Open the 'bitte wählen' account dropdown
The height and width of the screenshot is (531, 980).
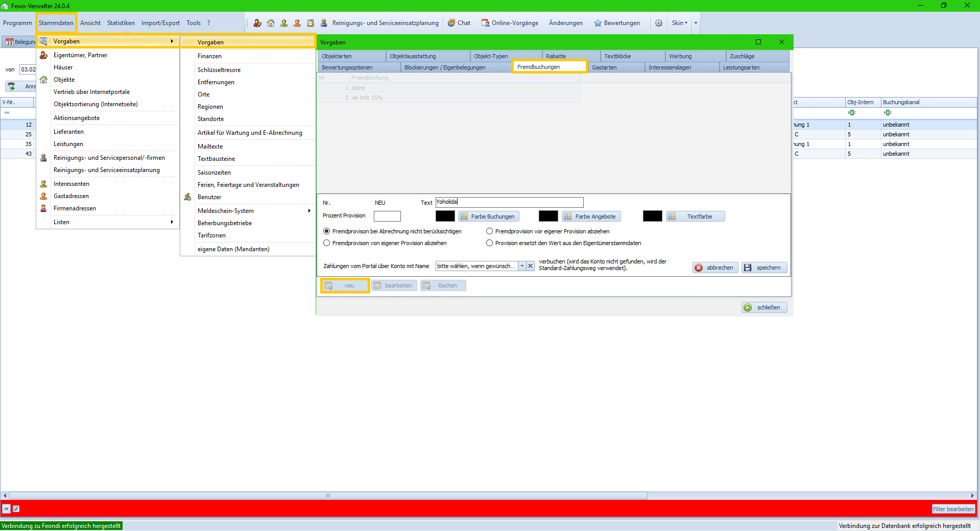522,266
